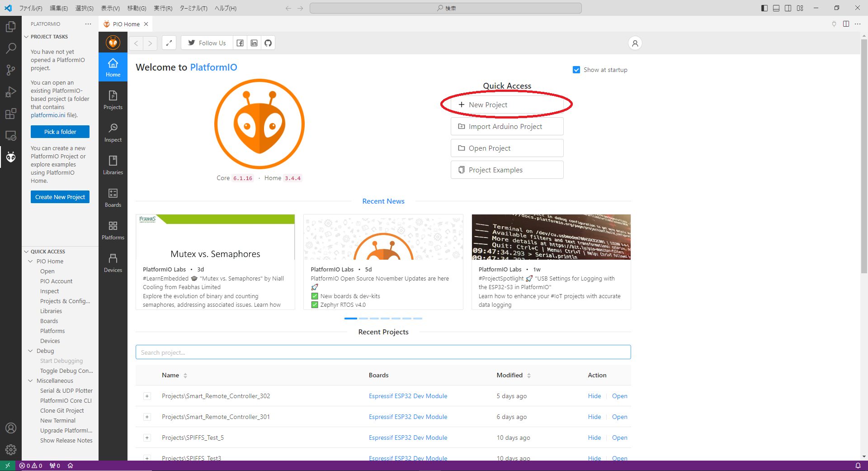This screenshot has width=868, height=471.
Task: Uncheck the Show at startup checkbox
Action: pos(576,70)
